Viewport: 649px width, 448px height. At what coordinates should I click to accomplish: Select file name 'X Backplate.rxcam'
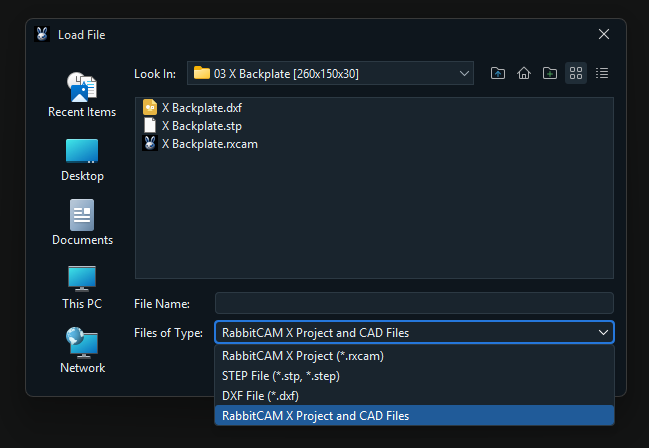[209, 144]
